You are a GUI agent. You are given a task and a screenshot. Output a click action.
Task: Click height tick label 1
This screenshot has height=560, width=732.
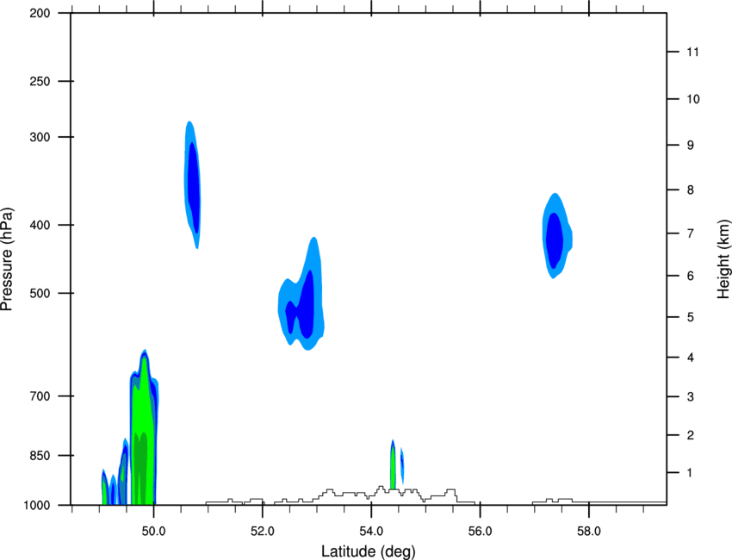coord(690,473)
